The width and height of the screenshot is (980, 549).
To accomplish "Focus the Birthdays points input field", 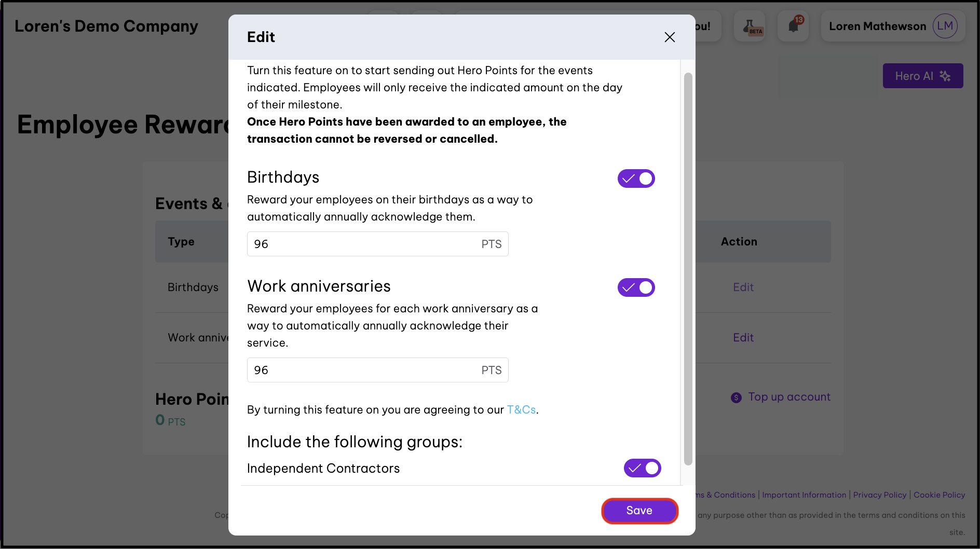I will click(x=363, y=244).
